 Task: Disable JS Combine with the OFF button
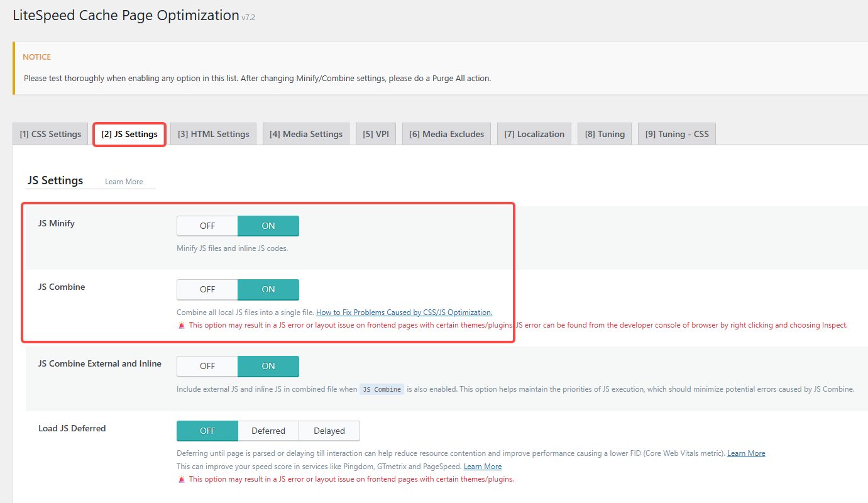click(x=207, y=289)
